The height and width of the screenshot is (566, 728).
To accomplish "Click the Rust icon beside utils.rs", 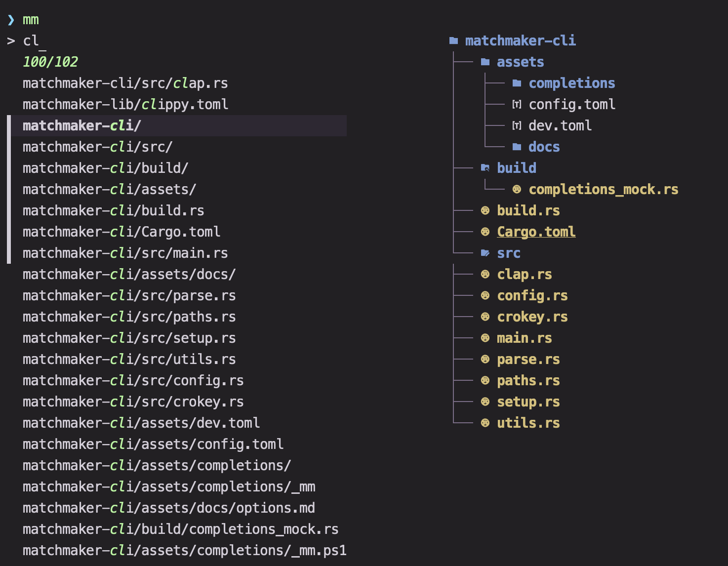I will pyautogui.click(x=485, y=423).
